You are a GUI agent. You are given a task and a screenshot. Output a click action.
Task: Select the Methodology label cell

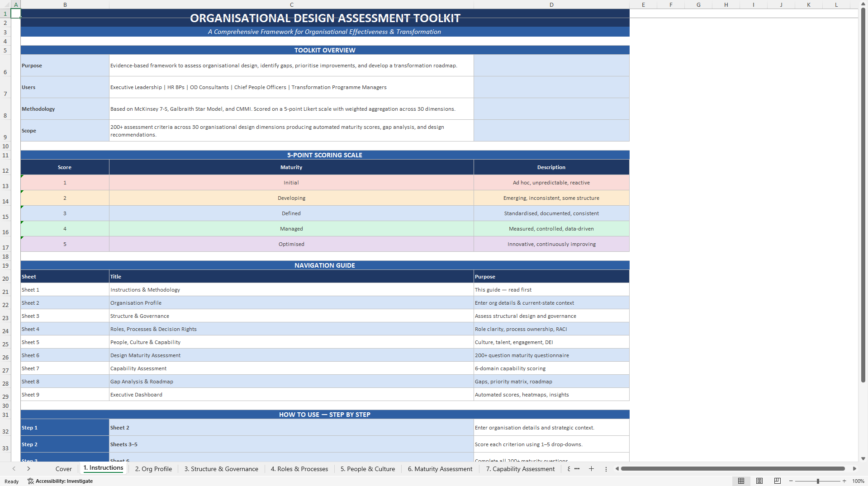coord(65,109)
